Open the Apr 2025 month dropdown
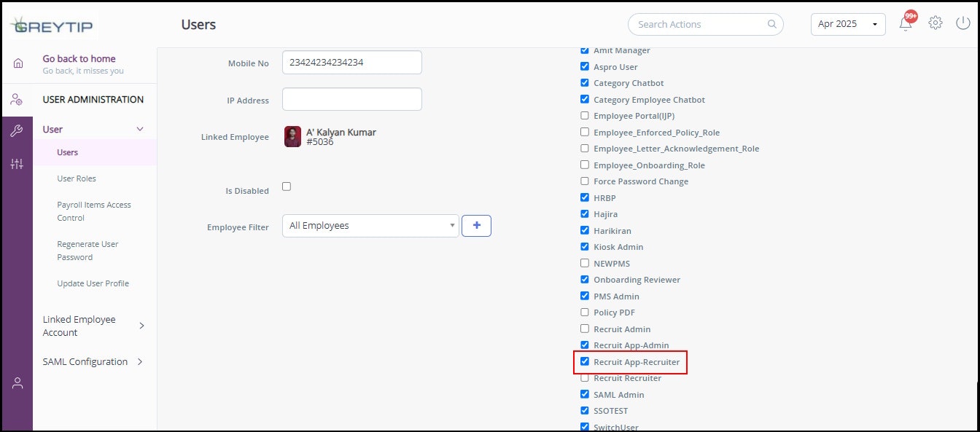 [848, 24]
